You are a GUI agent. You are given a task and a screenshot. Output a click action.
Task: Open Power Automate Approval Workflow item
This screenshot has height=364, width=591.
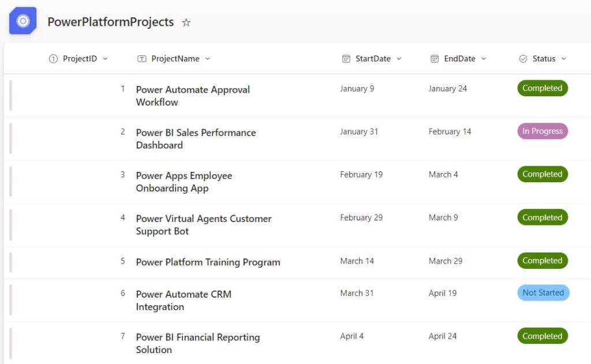(x=193, y=96)
